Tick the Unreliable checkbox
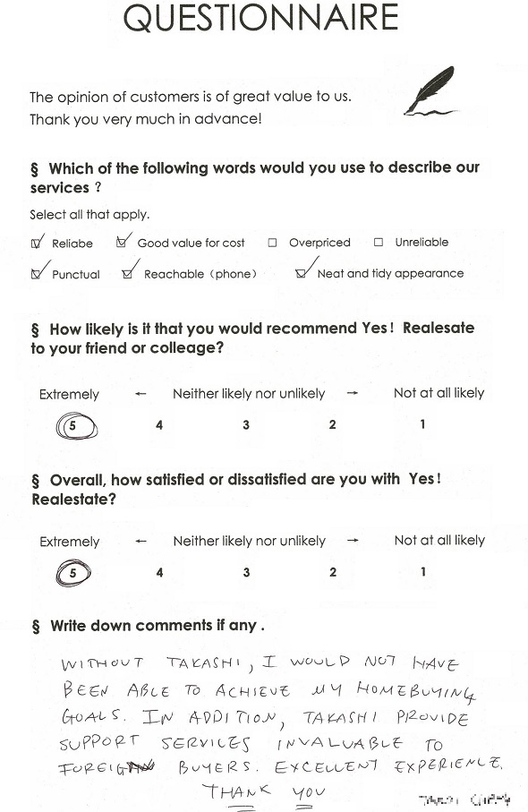Screen dimensions: 528x812 [379, 242]
